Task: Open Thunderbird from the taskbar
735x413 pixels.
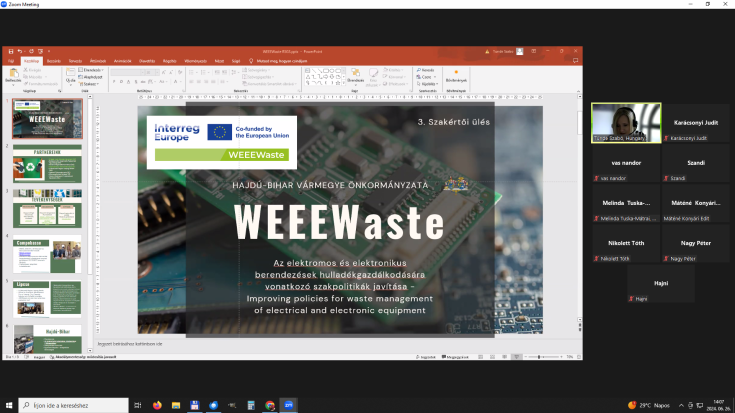Action: click(x=213, y=405)
